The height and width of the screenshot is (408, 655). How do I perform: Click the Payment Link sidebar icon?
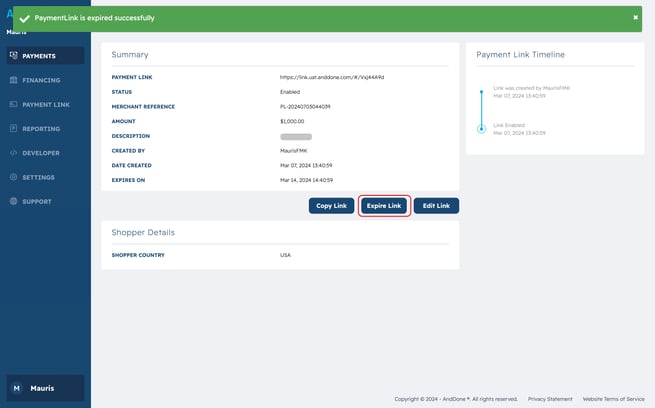click(14, 104)
